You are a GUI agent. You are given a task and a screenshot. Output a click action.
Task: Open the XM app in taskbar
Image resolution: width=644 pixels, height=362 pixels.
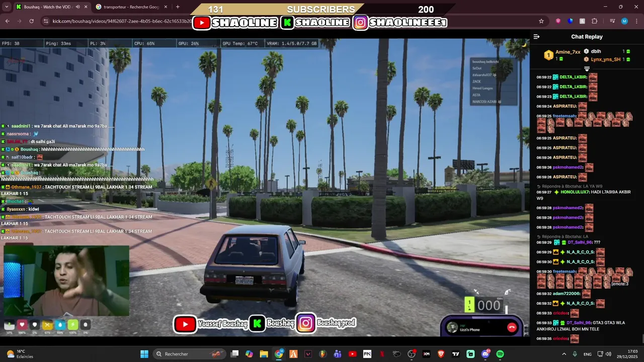tap(427, 354)
